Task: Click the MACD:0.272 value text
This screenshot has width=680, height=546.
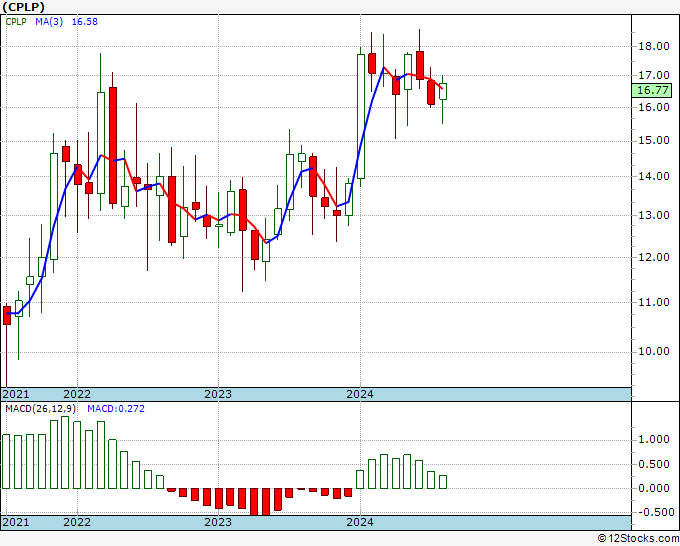Action: [x=116, y=409]
